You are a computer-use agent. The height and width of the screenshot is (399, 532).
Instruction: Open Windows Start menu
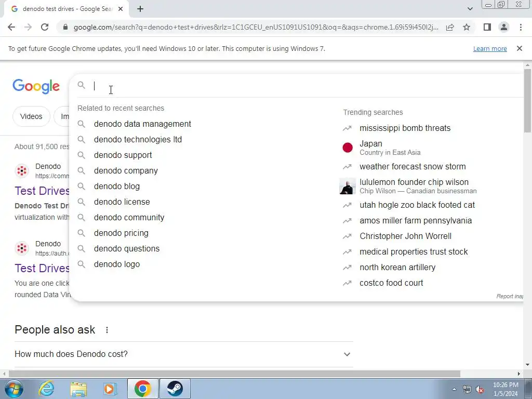(14, 389)
